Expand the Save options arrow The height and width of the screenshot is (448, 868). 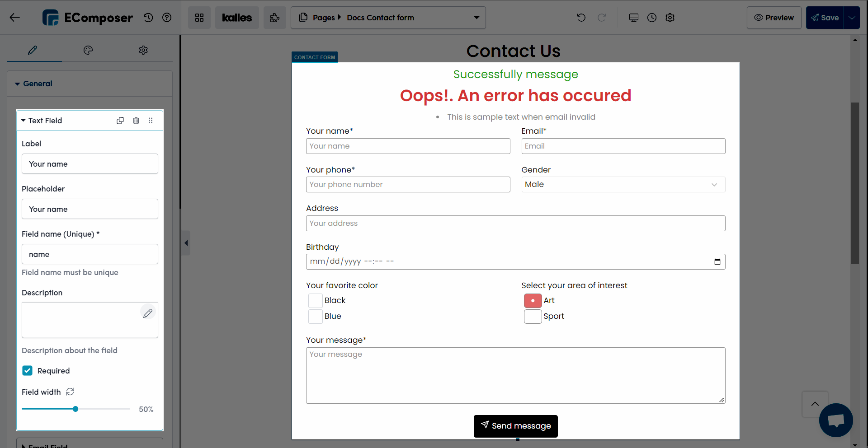[x=852, y=18]
